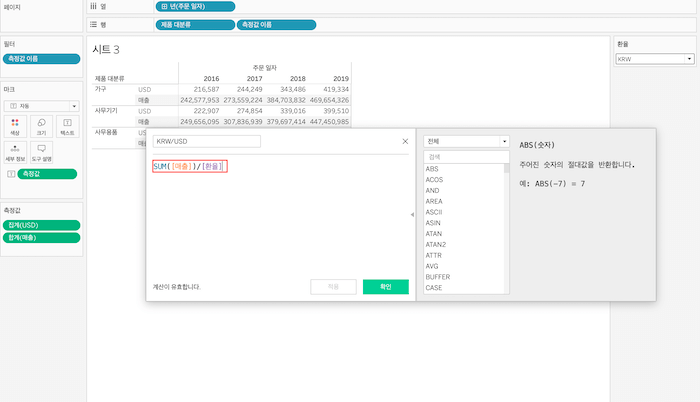Edit the calculation name KRW/USD field
The height and width of the screenshot is (402, 700).
pyautogui.click(x=207, y=141)
